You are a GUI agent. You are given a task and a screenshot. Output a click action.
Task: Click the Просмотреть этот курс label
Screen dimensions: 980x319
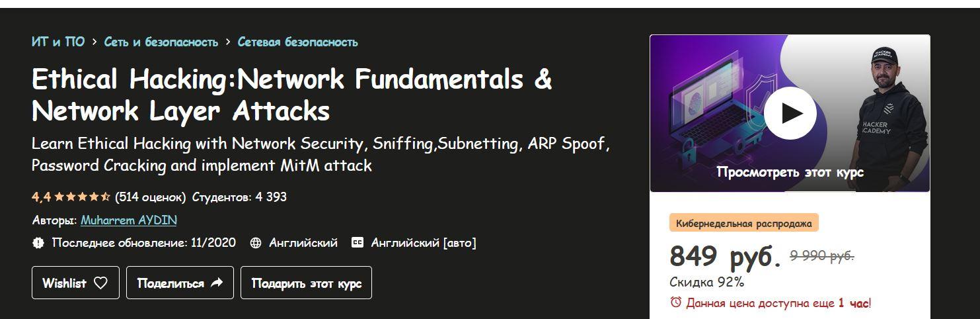[x=790, y=172]
